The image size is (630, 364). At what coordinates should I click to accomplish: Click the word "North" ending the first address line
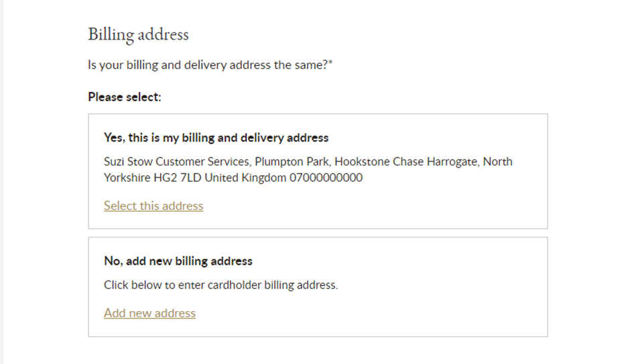(498, 162)
